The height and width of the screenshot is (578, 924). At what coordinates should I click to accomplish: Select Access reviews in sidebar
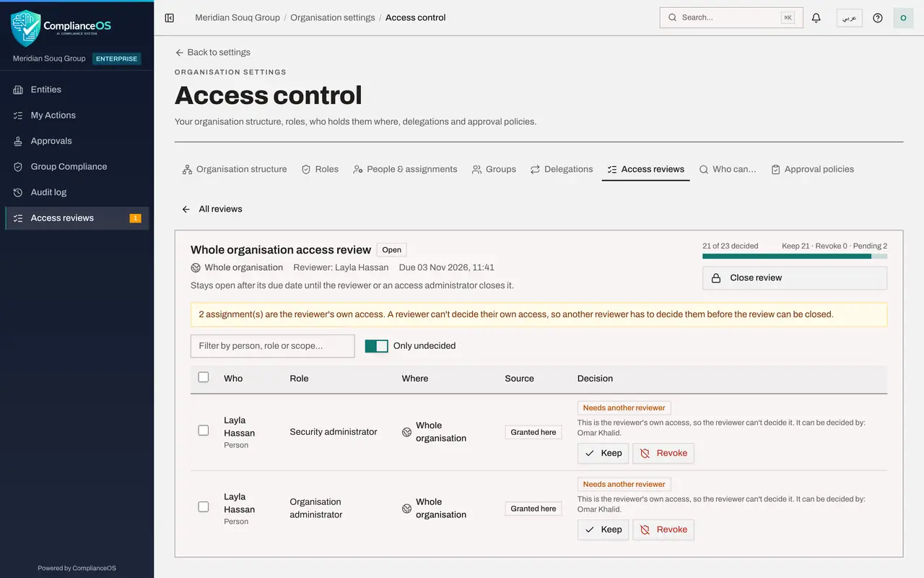point(77,218)
